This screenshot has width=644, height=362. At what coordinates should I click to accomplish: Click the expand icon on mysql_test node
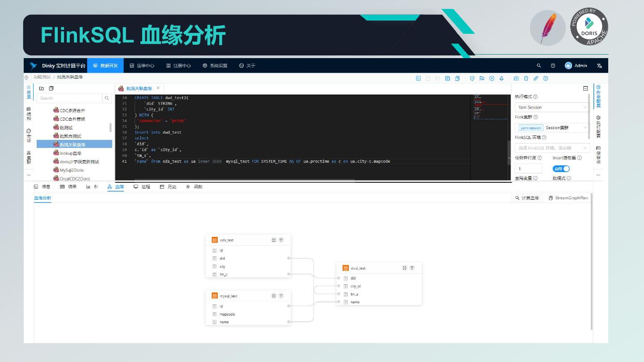274,296
